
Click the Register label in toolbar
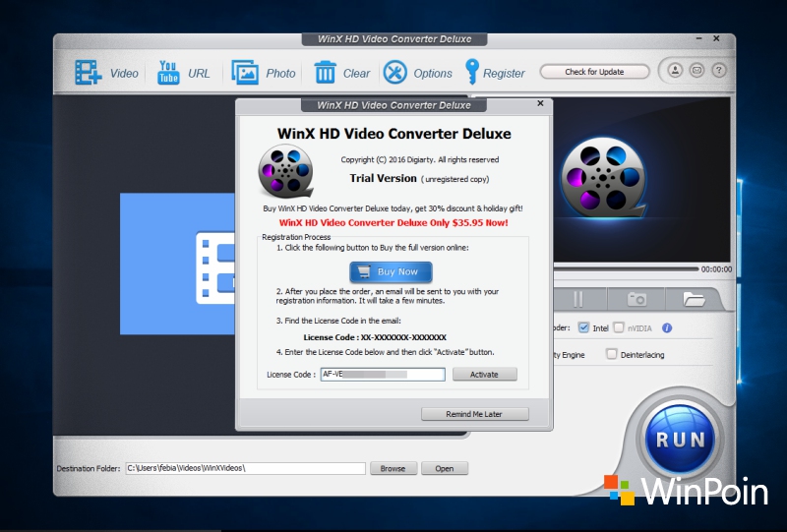coord(504,74)
